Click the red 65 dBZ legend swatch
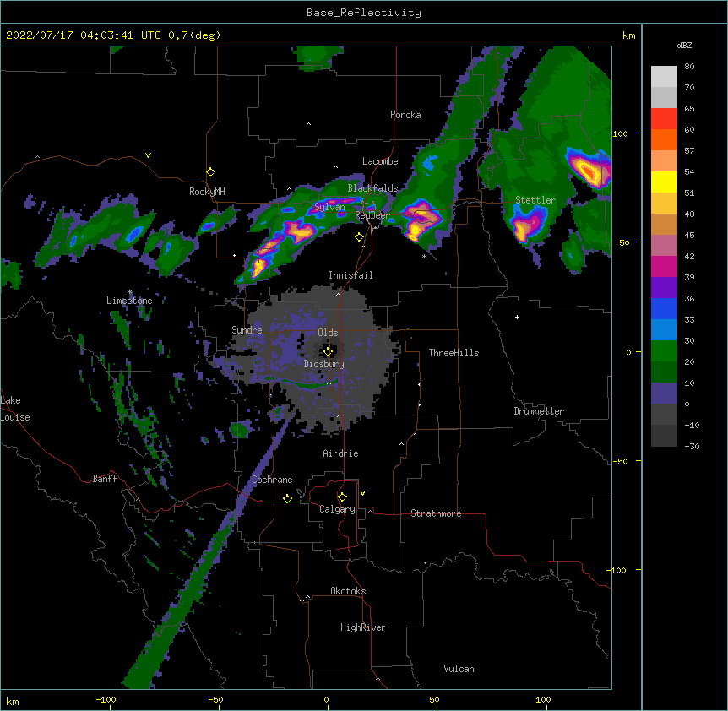Screen dimensions: 728x711 tap(664, 119)
